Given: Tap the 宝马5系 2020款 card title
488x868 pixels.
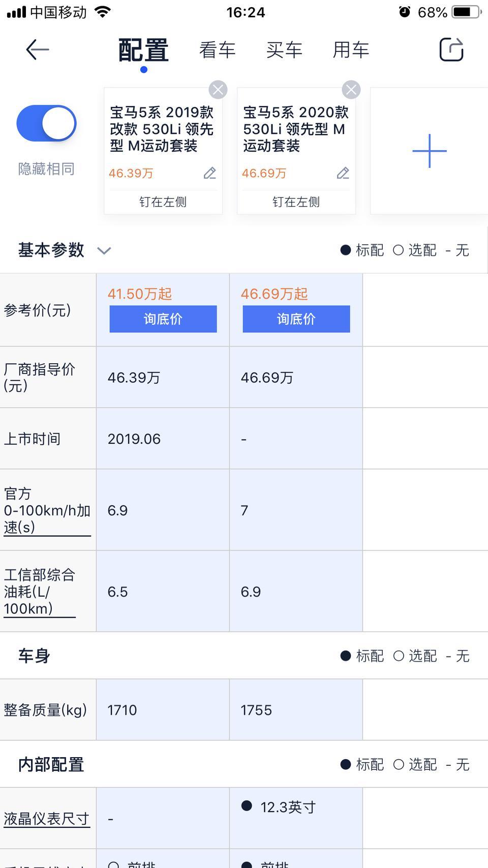Looking at the screenshot, I should tap(296, 129).
